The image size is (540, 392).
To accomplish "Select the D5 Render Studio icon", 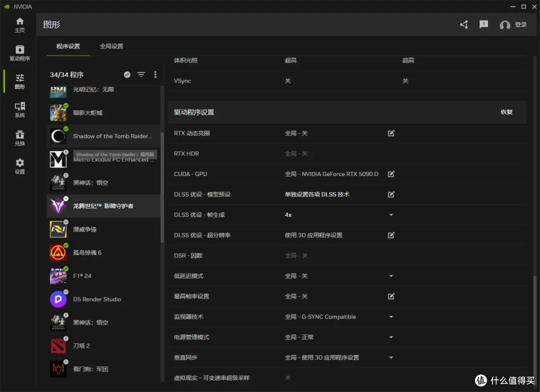I will click(x=58, y=299).
